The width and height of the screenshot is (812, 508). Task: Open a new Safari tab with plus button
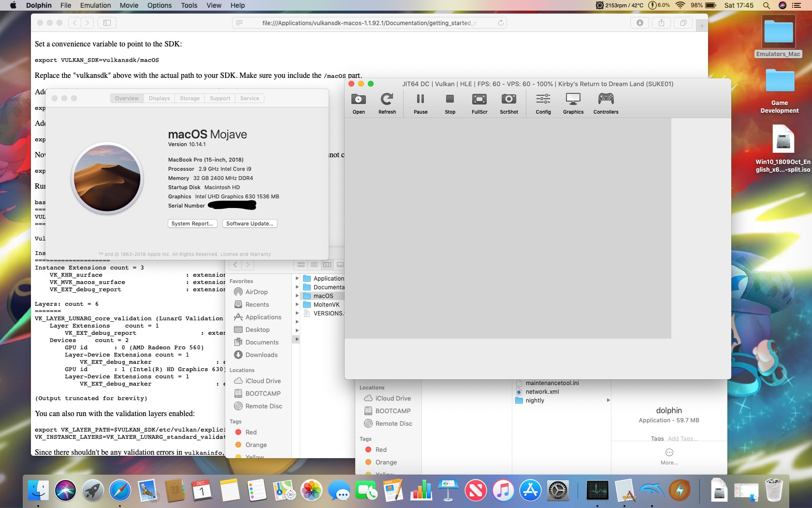click(702, 26)
